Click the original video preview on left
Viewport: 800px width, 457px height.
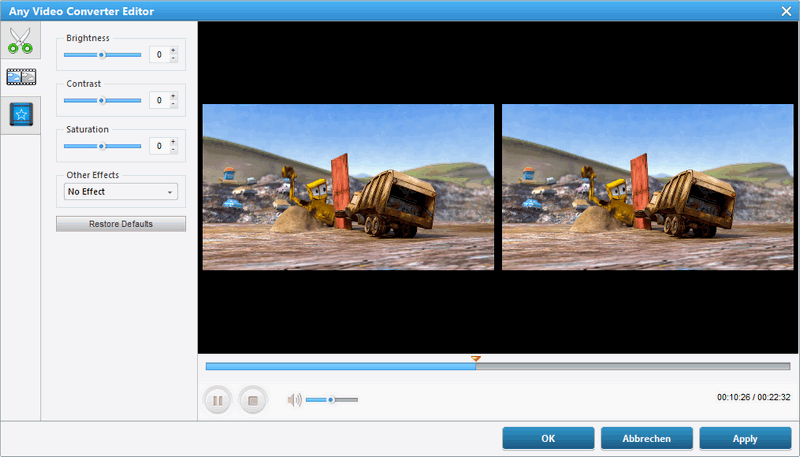tap(348, 187)
